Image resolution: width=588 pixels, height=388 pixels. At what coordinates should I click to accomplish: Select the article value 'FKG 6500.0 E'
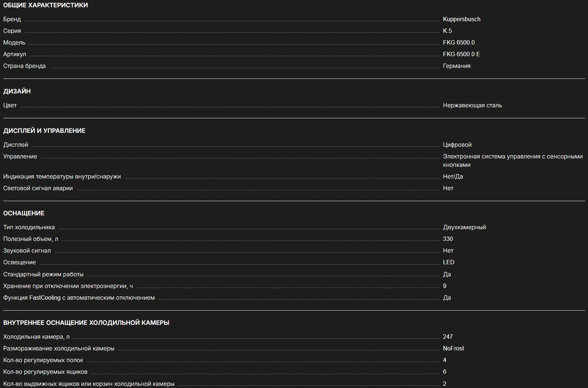click(462, 54)
